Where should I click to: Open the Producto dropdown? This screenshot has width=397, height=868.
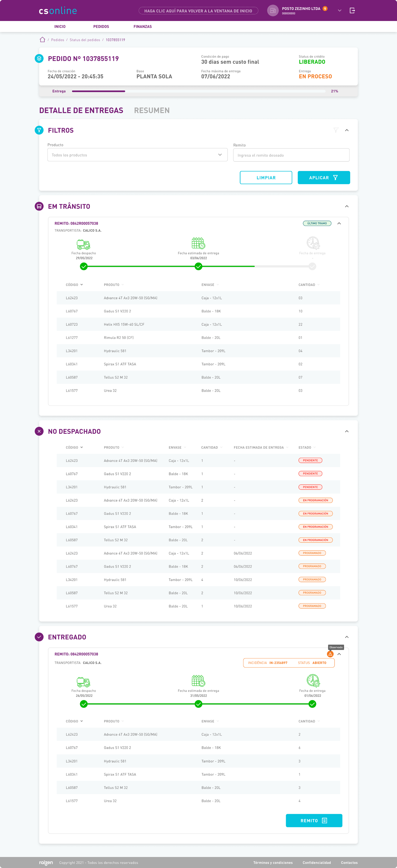[x=137, y=155]
